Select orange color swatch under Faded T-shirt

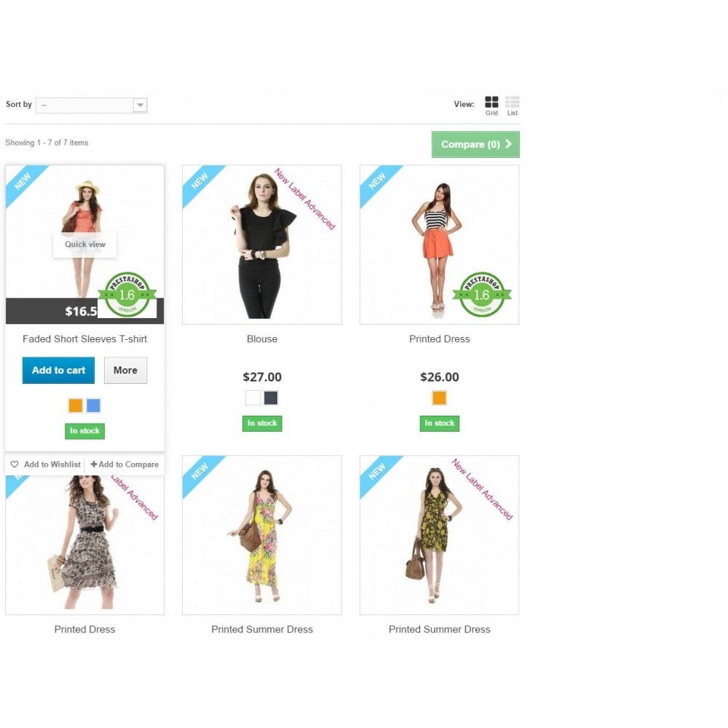[x=76, y=405]
